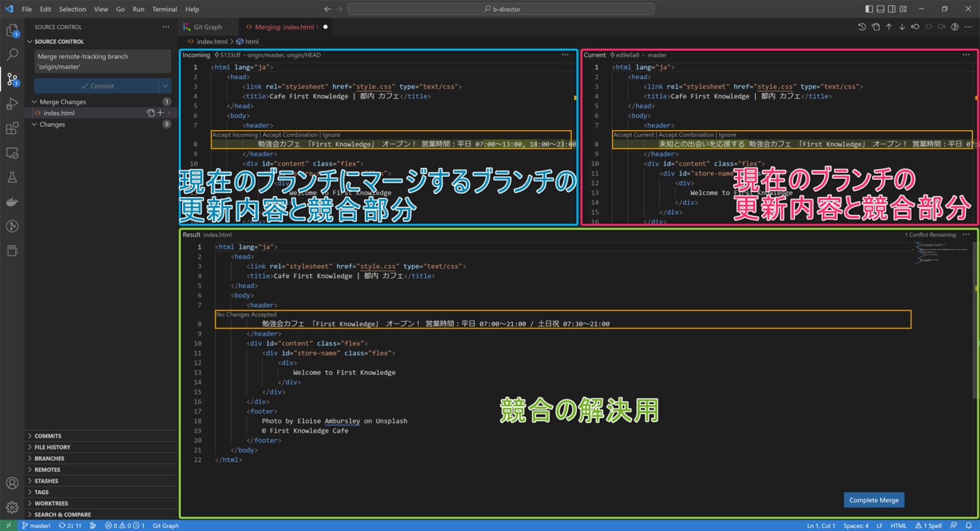
Task: Toggle the secondary side bar layout
Action: pos(892,9)
